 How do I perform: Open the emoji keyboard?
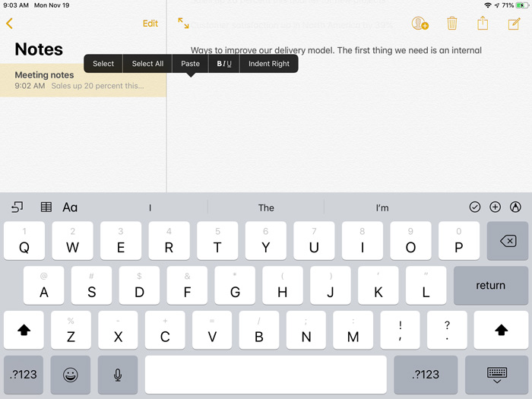(71, 374)
